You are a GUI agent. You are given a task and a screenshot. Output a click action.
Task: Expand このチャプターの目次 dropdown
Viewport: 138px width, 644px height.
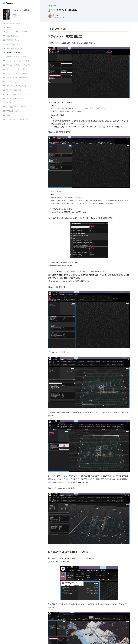[89, 29]
